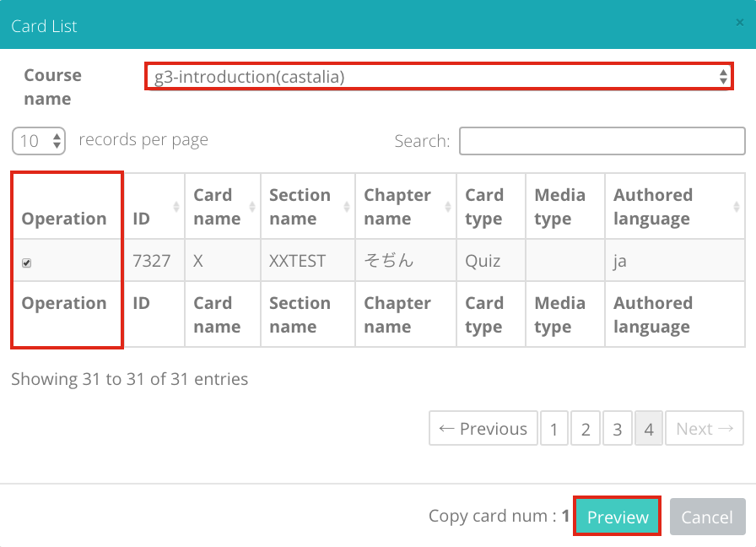Click Showing 31 to 31 entries text

pyautogui.click(x=130, y=379)
